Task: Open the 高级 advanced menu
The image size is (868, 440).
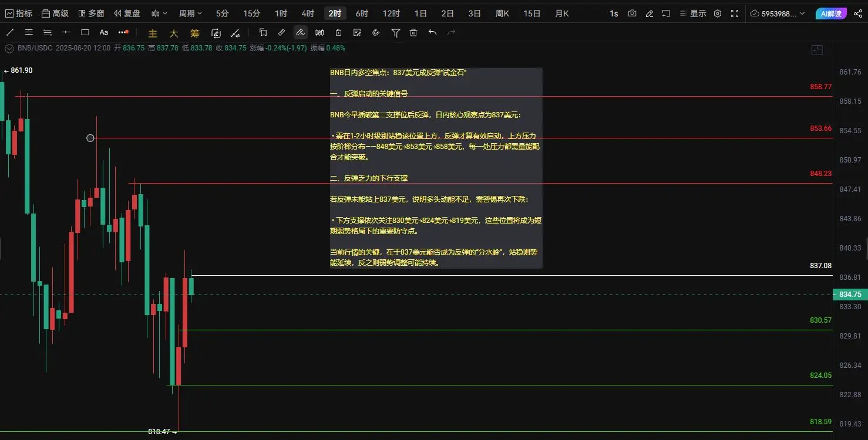Action: (55, 13)
